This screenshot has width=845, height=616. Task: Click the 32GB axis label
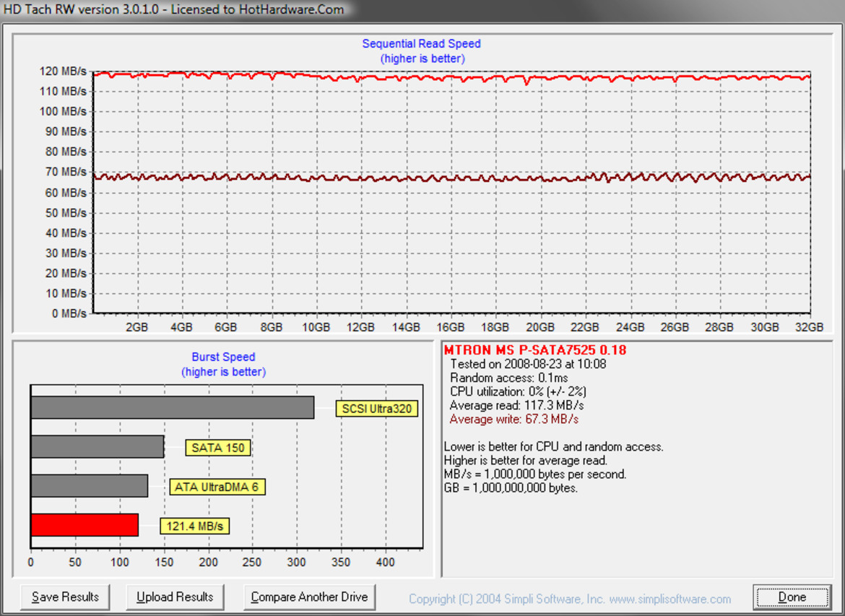[x=809, y=327]
